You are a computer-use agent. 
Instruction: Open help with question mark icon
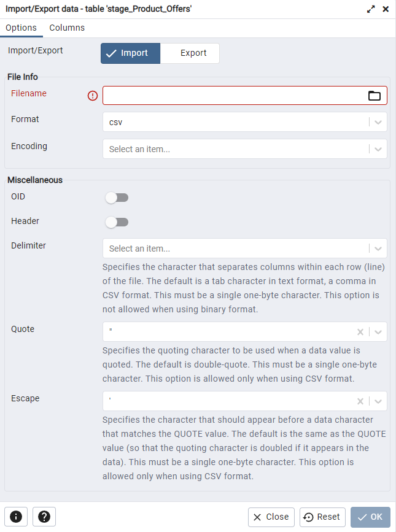coord(44,517)
